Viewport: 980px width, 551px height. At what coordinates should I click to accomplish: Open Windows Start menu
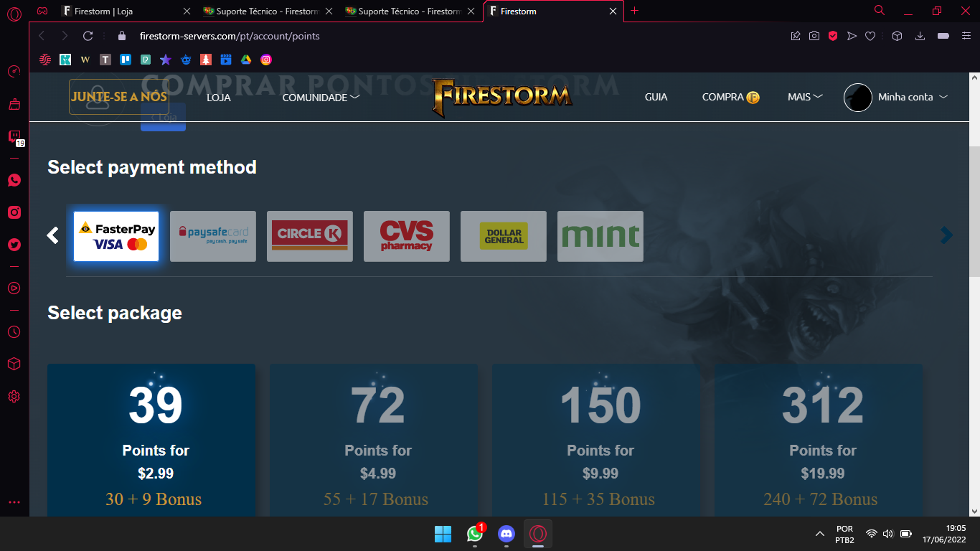click(443, 534)
